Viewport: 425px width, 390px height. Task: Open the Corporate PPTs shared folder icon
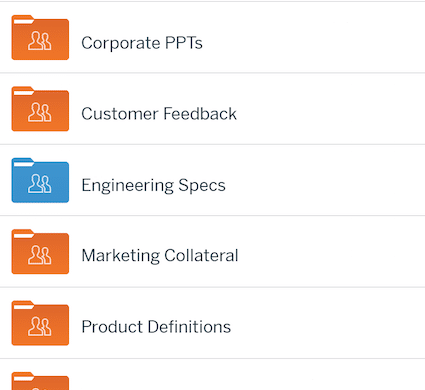40,38
